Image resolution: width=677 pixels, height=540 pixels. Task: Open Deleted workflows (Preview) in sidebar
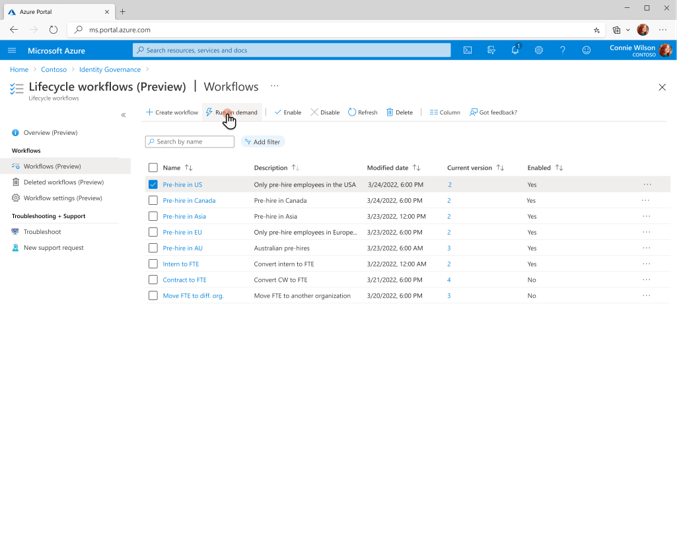(63, 182)
